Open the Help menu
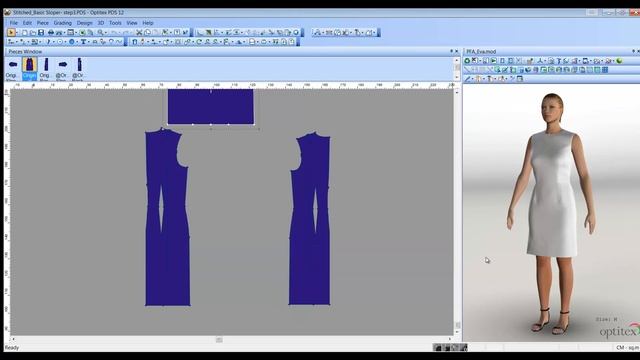 [148, 23]
